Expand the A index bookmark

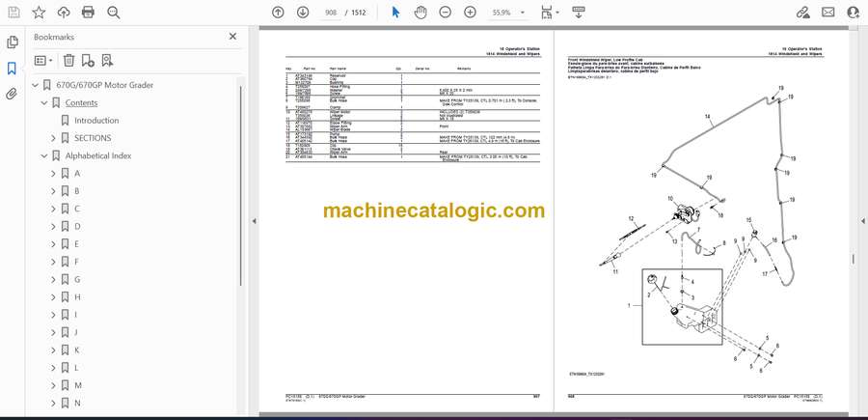[53, 174]
